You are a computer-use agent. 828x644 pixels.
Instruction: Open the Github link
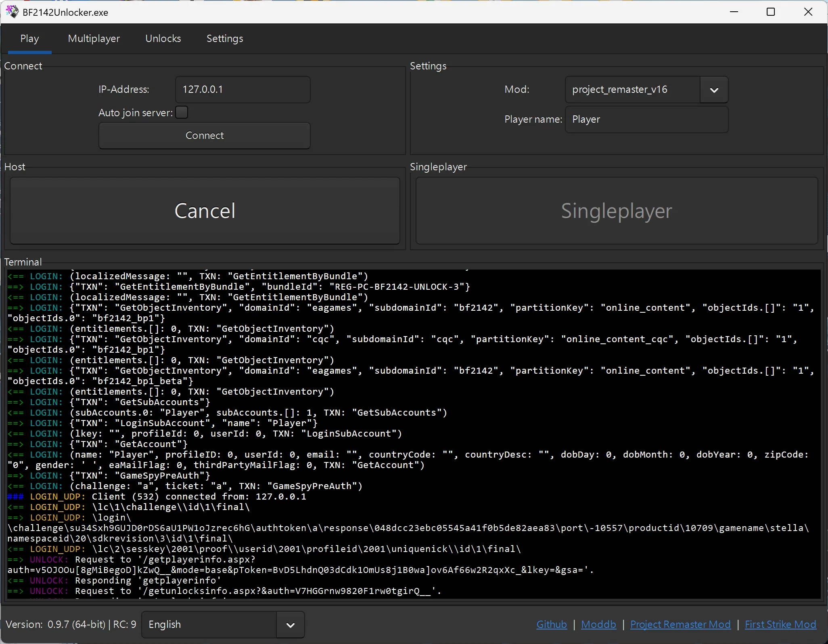[552, 625]
